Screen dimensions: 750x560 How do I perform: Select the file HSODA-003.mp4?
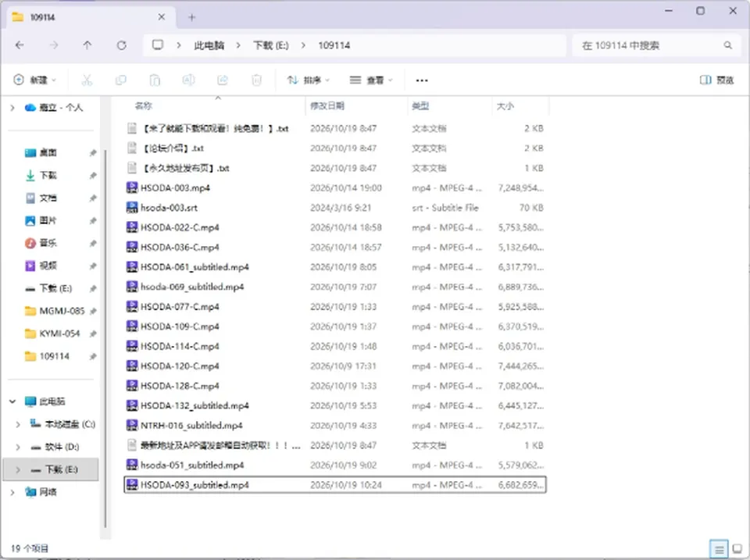pos(176,188)
